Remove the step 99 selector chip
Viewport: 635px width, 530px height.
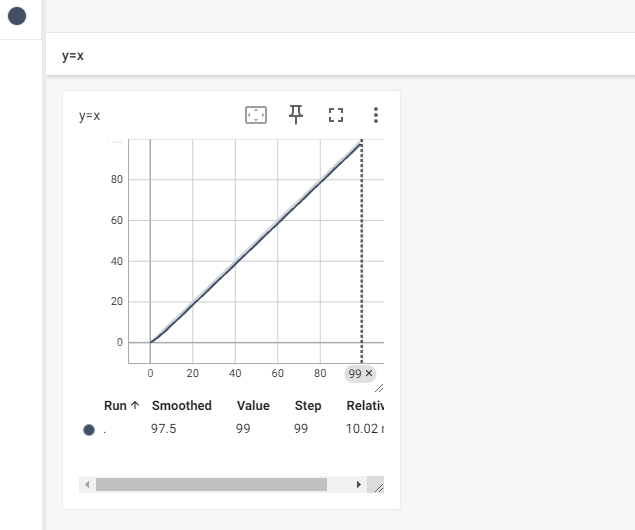pos(369,373)
